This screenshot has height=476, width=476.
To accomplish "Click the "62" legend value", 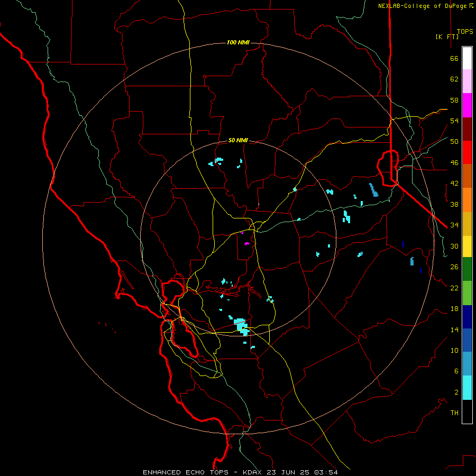I will point(454,79).
